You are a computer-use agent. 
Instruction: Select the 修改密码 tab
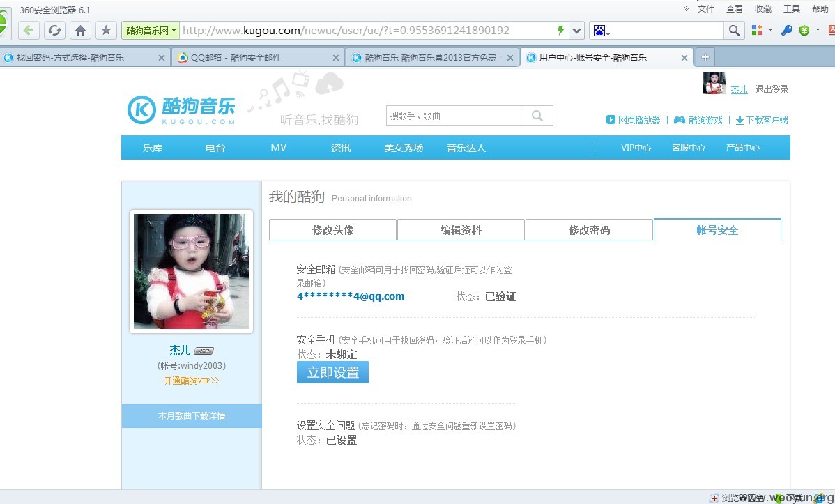[589, 229]
